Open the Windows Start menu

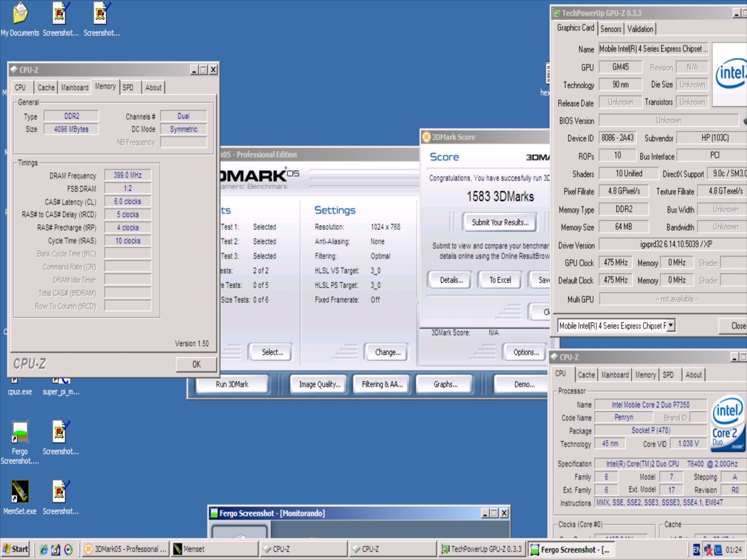(15, 549)
